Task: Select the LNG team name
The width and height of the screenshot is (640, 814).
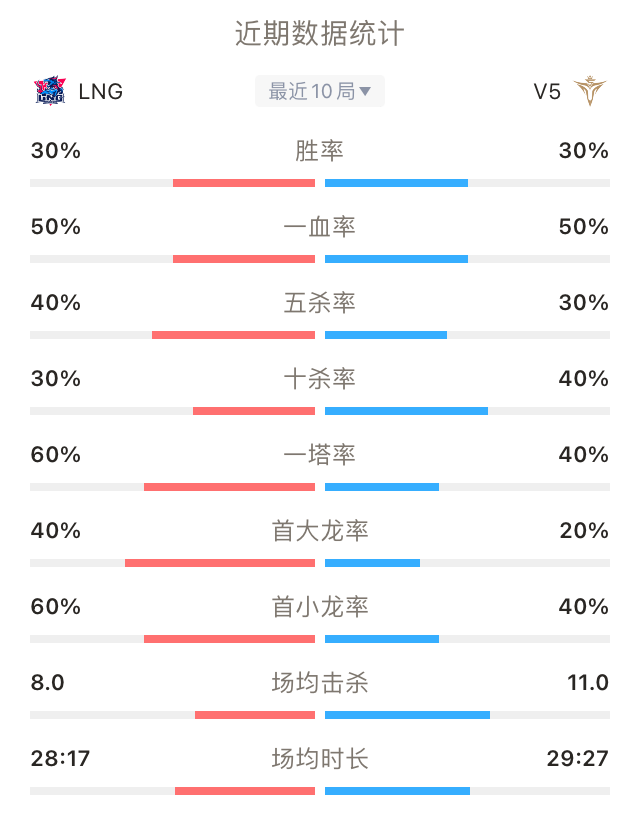Action: click(x=101, y=91)
